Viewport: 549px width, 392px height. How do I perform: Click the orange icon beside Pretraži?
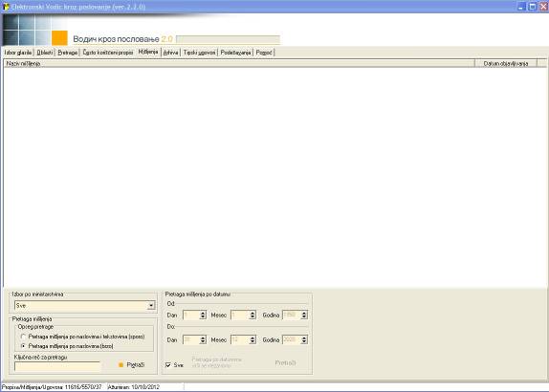point(121,364)
